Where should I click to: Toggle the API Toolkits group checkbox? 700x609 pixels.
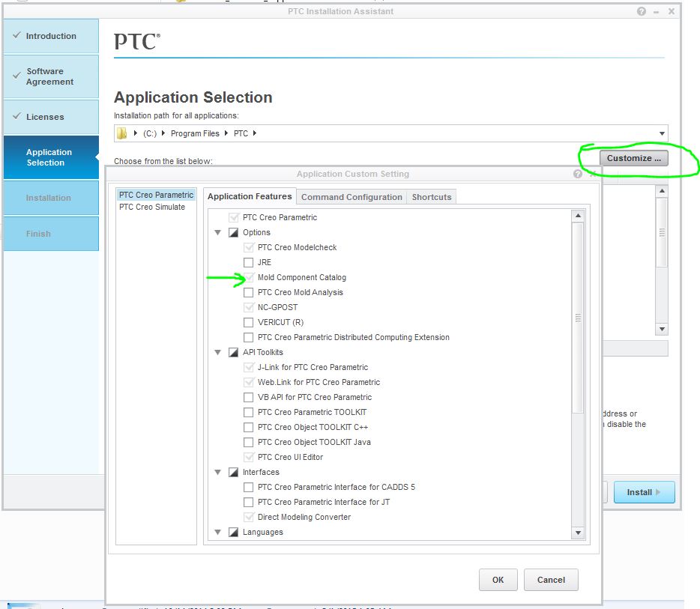tap(233, 353)
